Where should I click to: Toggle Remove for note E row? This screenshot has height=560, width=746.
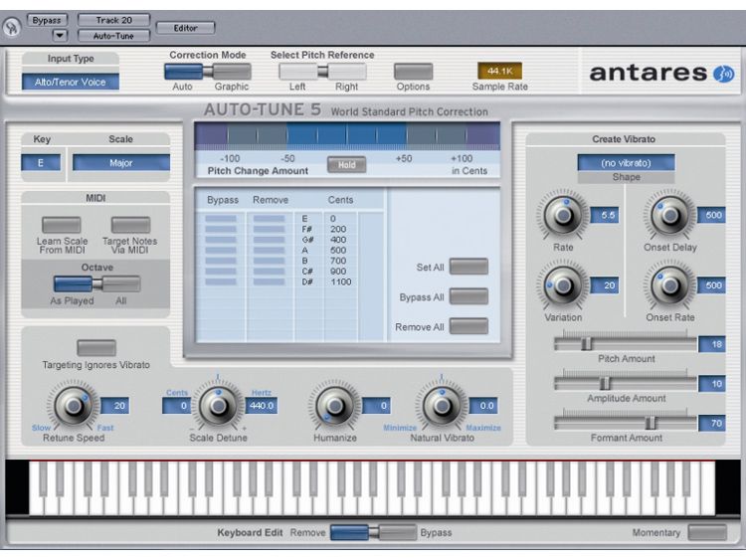point(270,219)
